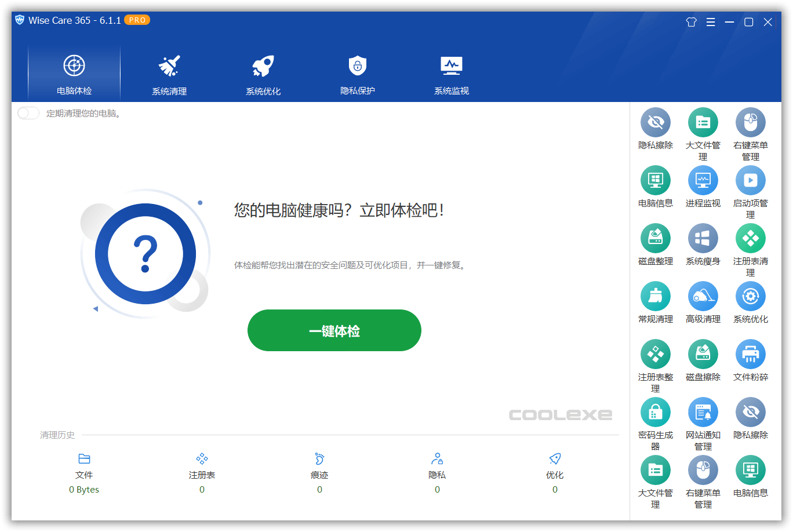Screen dimensions: 793x532
Task: Click the 注册表 label in the history row
Action: point(202,475)
